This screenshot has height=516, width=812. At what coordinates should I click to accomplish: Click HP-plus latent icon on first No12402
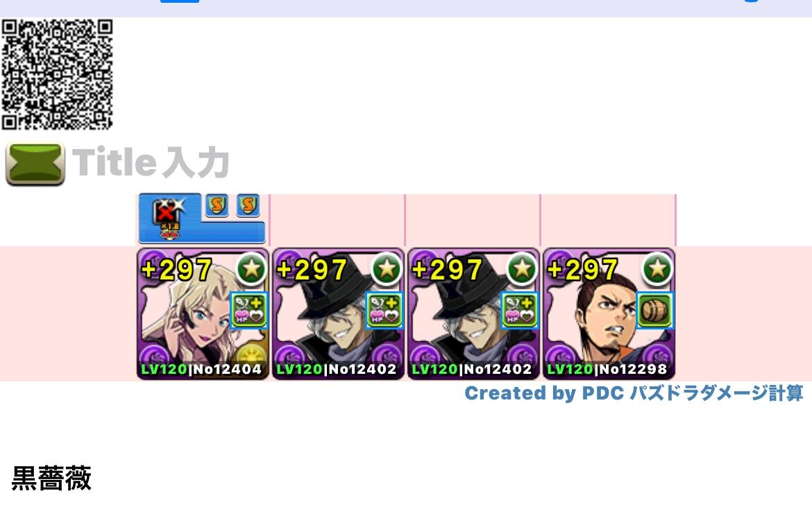point(384,310)
